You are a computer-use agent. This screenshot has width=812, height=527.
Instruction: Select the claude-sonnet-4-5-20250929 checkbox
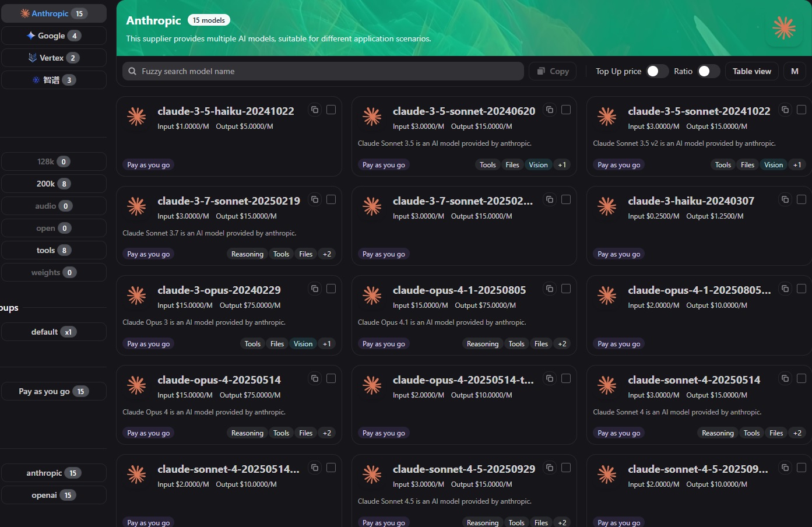(566, 468)
